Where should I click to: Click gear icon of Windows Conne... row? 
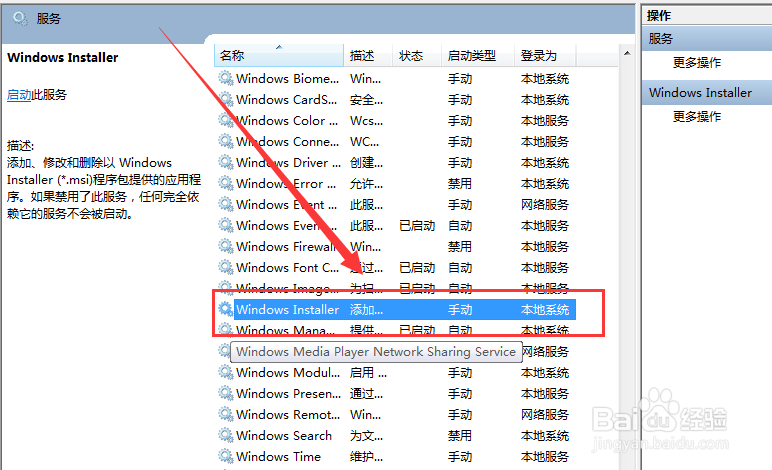226,141
